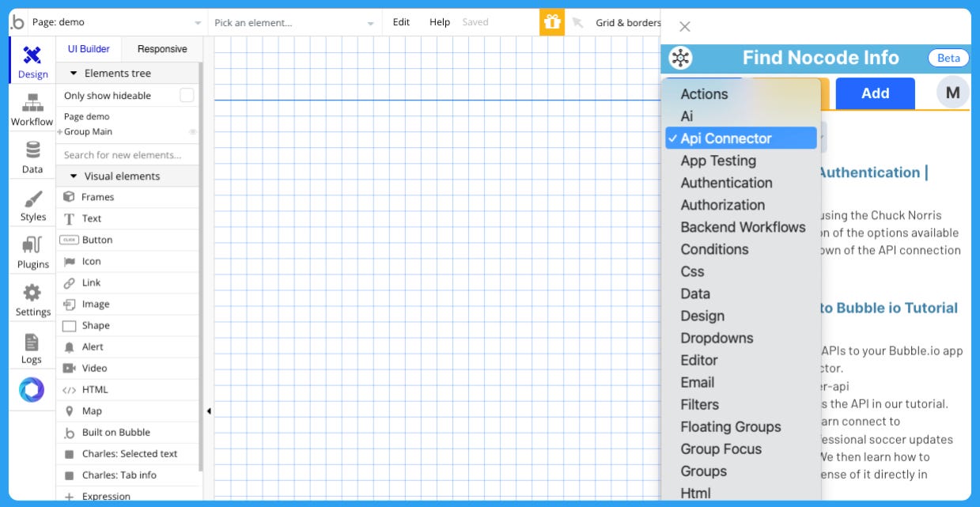Open the Edit menu
Viewport: 980px width, 507px height.
(x=401, y=22)
